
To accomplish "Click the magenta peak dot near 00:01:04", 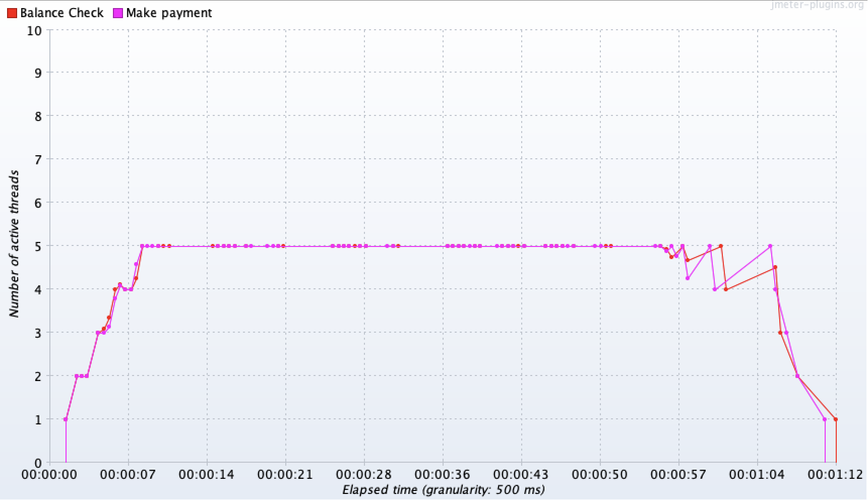I will [770, 246].
